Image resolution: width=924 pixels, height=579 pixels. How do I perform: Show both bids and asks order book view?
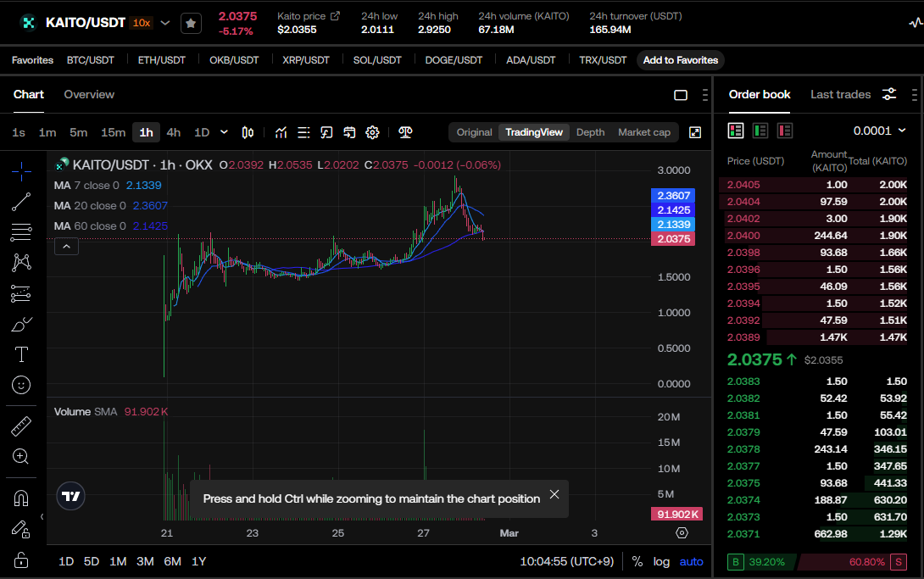point(736,131)
